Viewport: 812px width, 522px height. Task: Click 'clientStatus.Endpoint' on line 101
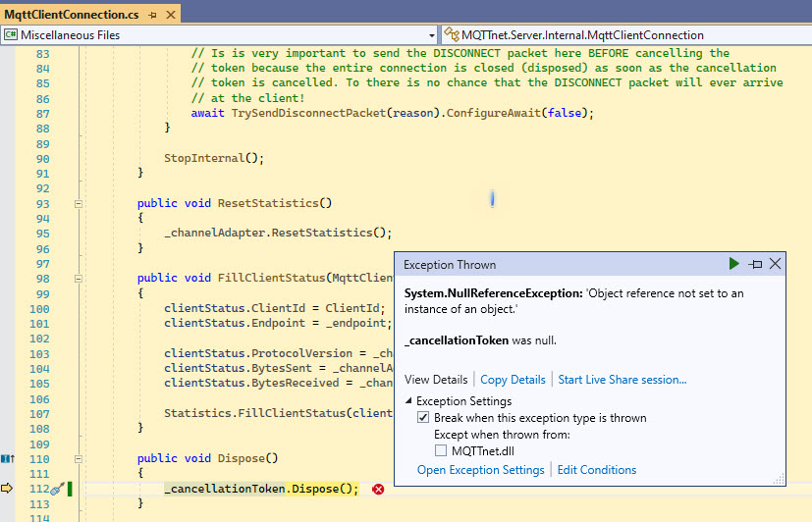point(235,323)
